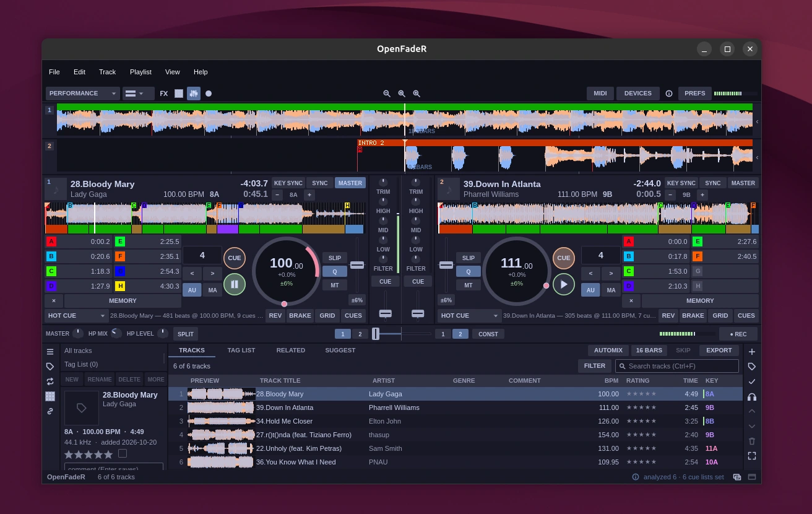Collapse the deck 2 overview waveform arrow
The image size is (812, 514).
point(757,157)
